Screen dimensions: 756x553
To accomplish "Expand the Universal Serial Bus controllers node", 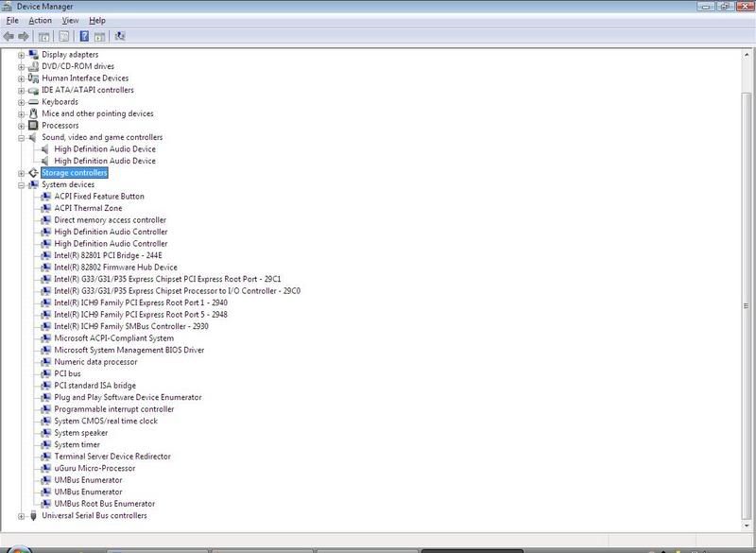I will tap(21, 516).
